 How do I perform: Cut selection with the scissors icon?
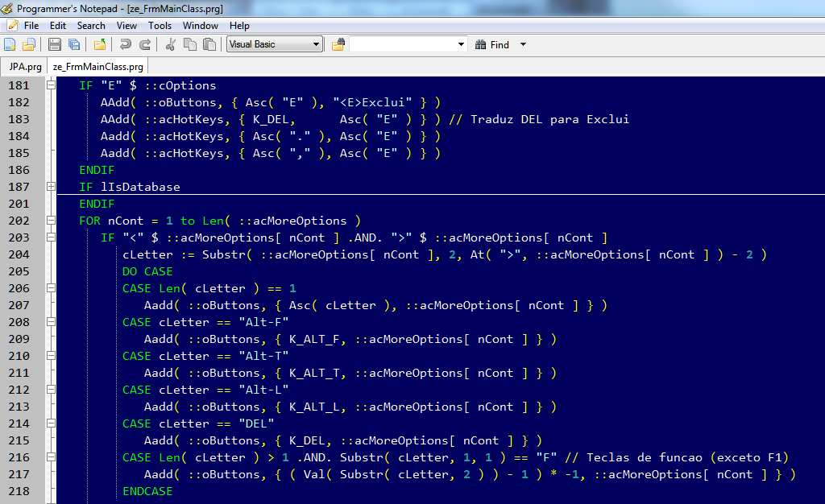(x=170, y=44)
